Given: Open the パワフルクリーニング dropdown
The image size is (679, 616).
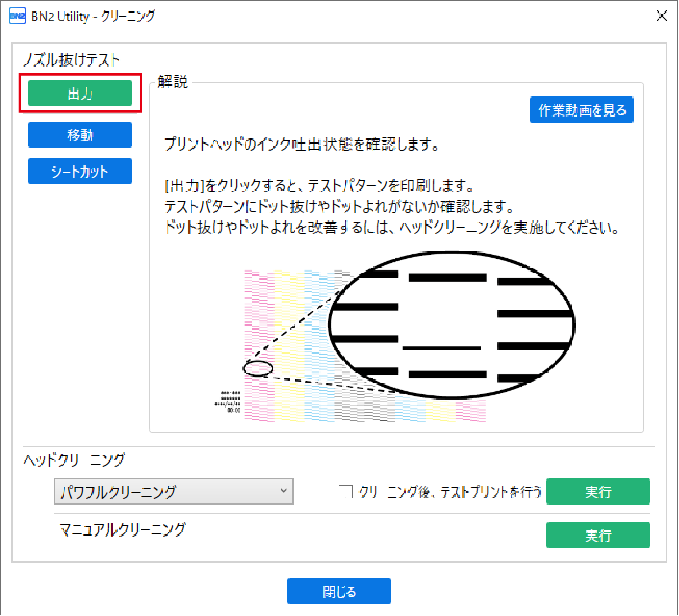Looking at the screenshot, I should [x=173, y=491].
